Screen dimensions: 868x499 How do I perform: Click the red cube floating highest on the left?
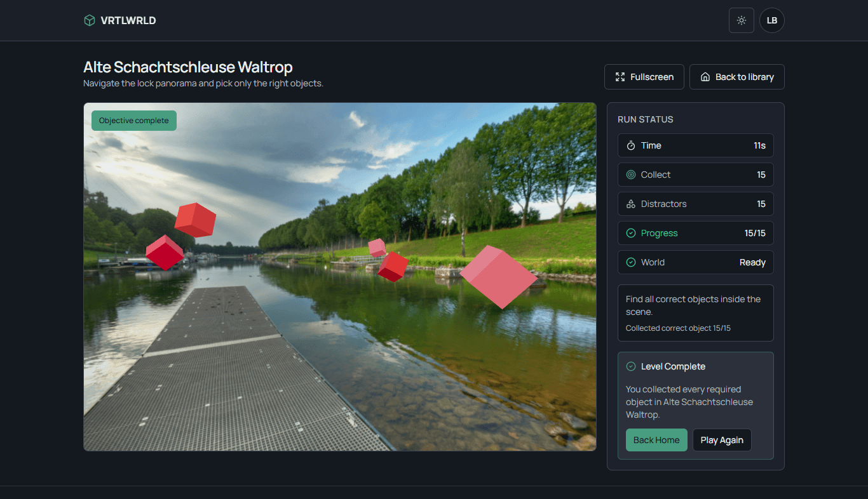click(x=195, y=220)
